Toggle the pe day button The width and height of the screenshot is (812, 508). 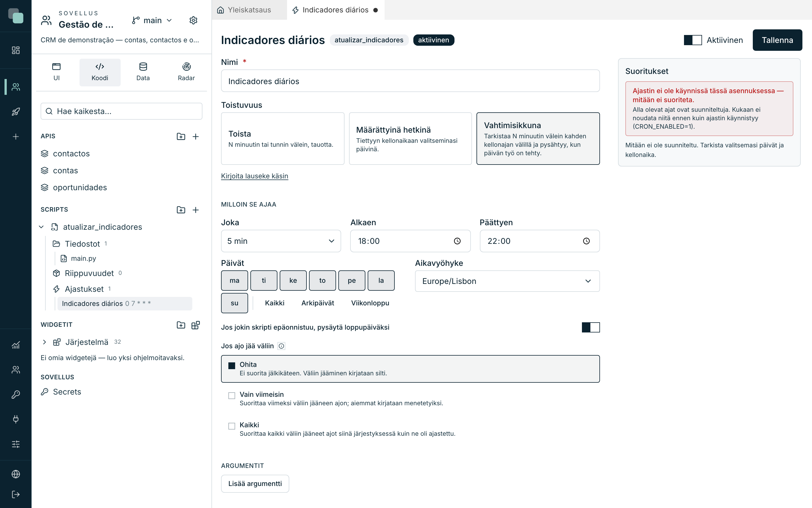coord(352,280)
